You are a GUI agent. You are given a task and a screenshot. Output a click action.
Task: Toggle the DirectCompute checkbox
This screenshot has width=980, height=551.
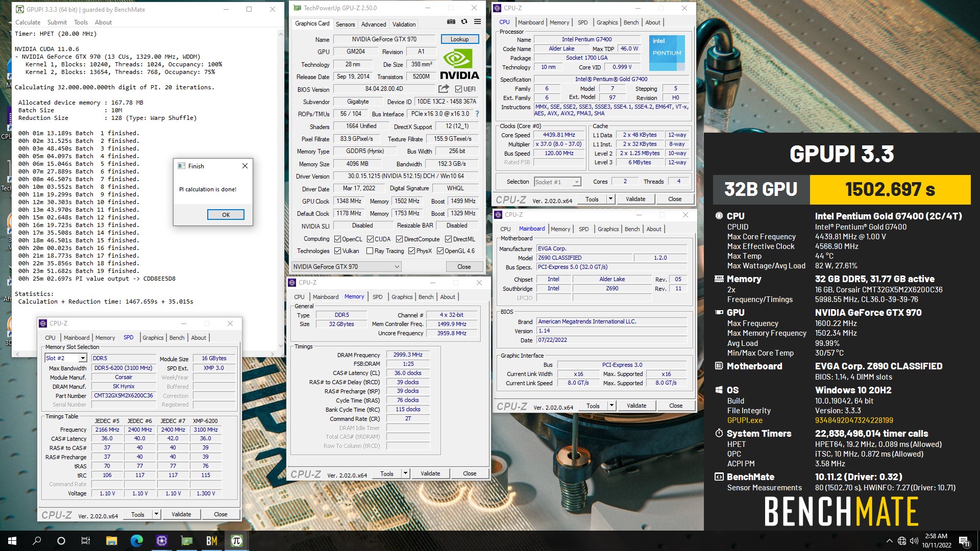click(400, 239)
